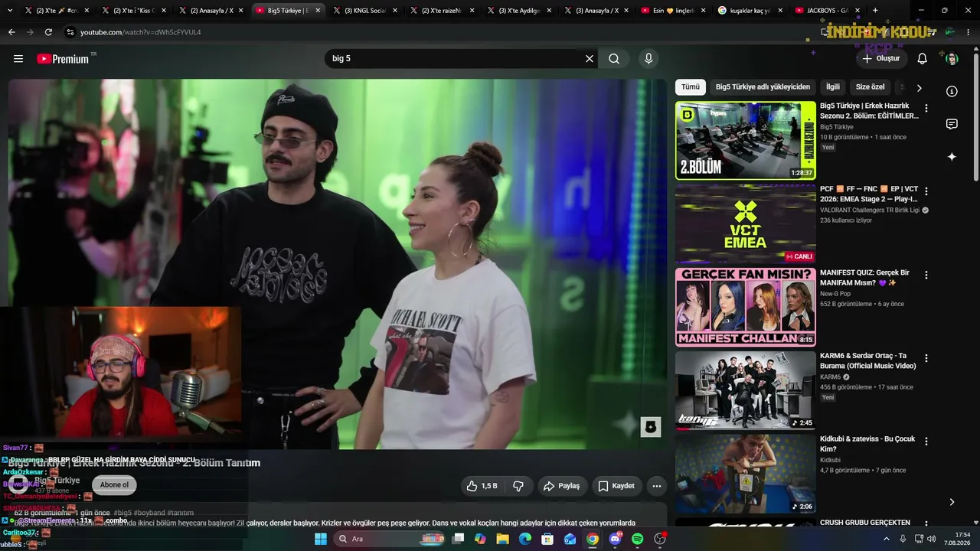The image size is (980, 551).
Task: Open Discord from the taskbar
Action: [615, 539]
